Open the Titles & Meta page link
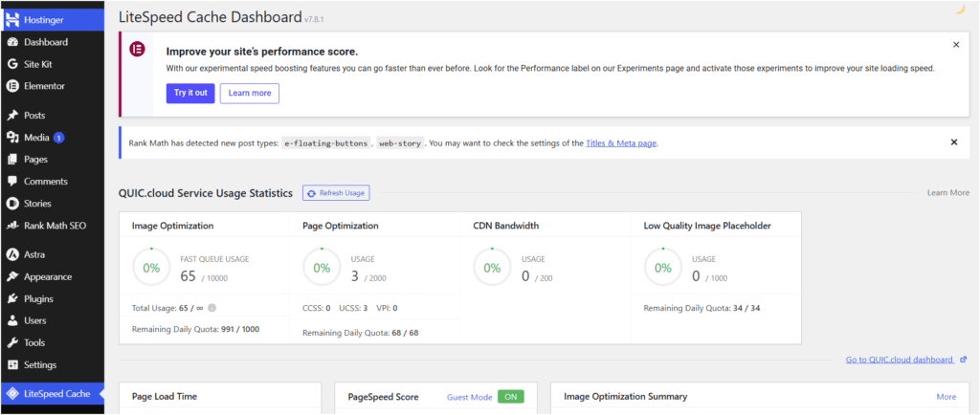This screenshot has width=980, height=415. click(621, 142)
